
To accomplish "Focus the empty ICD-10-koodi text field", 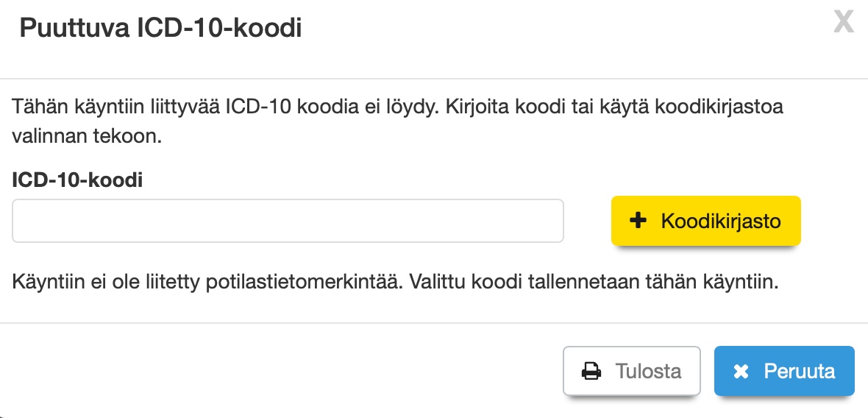I will [288, 221].
